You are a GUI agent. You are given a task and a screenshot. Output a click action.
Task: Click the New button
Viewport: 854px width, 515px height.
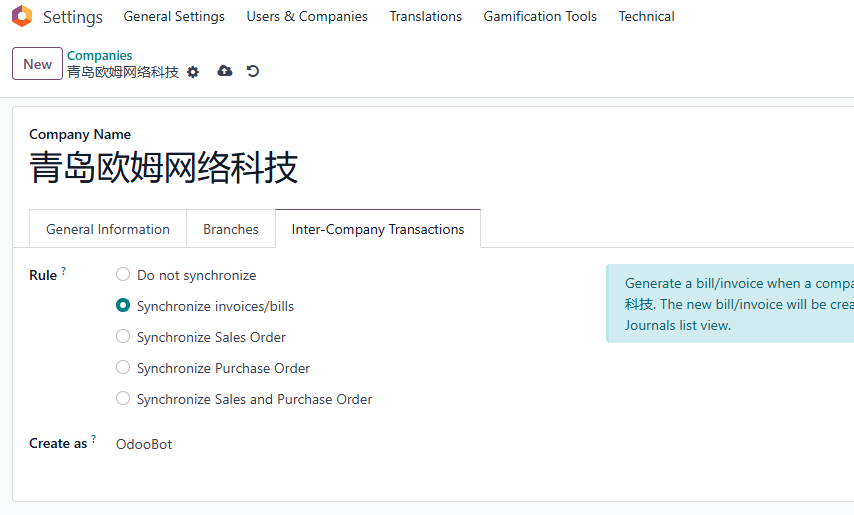coord(38,64)
